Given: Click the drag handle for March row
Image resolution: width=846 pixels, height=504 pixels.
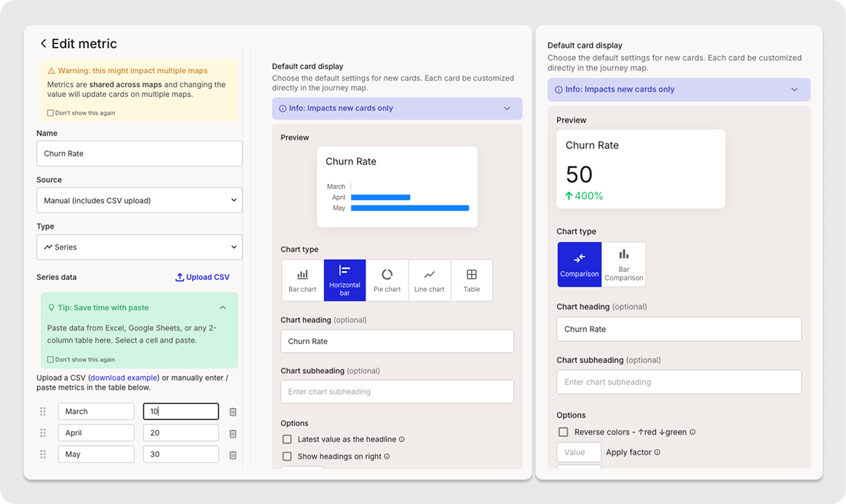Looking at the screenshot, I should tap(43, 411).
